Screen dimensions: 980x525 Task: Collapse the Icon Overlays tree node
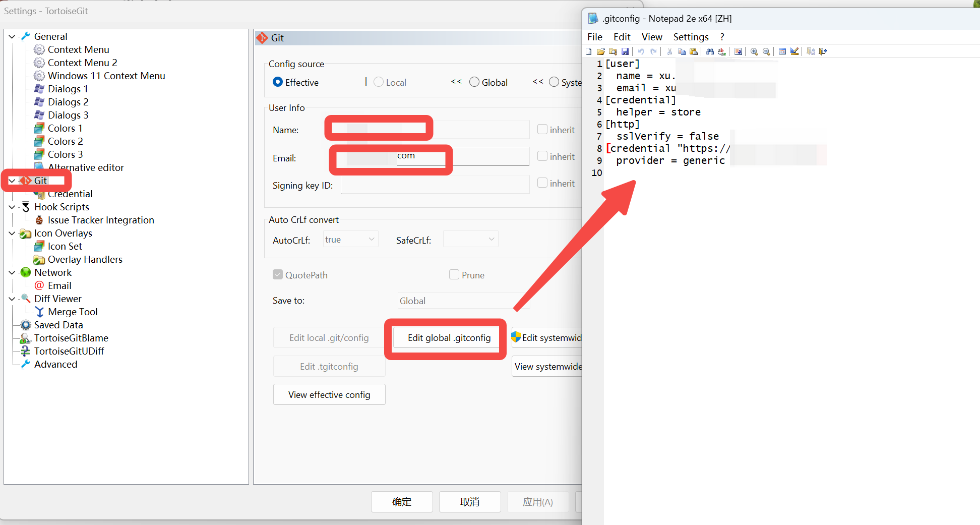[12, 233]
